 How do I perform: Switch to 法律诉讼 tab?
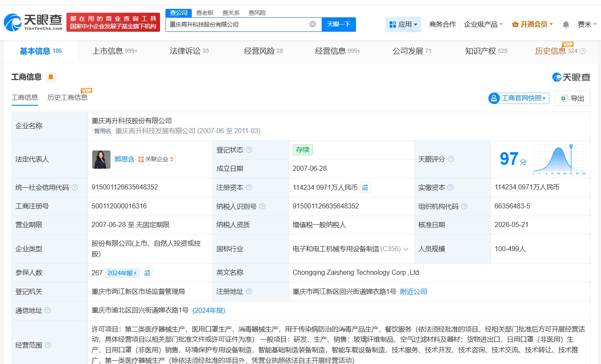click(189, 51)
